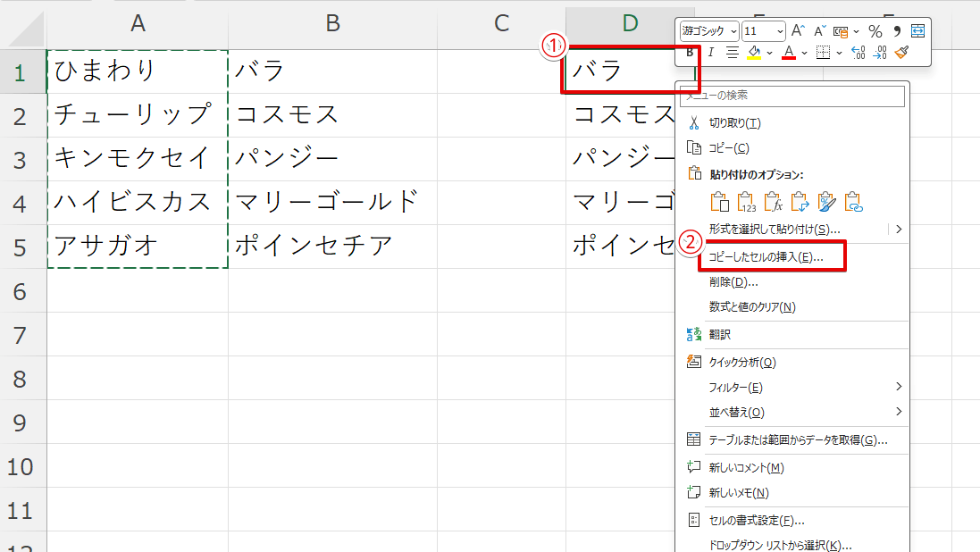Apply percent style from mini toolbar
This screenshot has width=980, height=552.
(x=875, y=31)
